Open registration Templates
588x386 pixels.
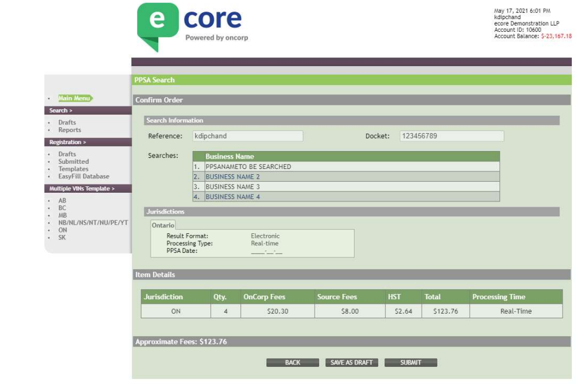point(74,169)
